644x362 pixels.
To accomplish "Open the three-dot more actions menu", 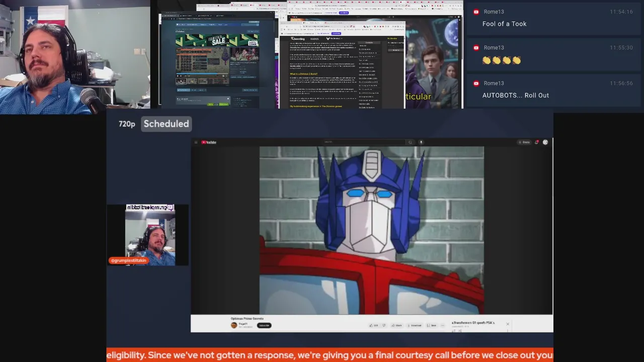I will click(x=443, y=325).
